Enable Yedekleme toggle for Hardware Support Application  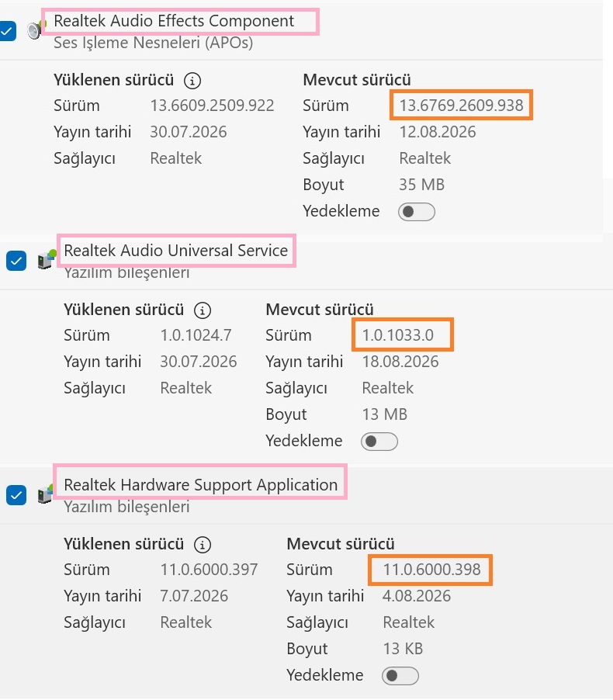point(400,676)
